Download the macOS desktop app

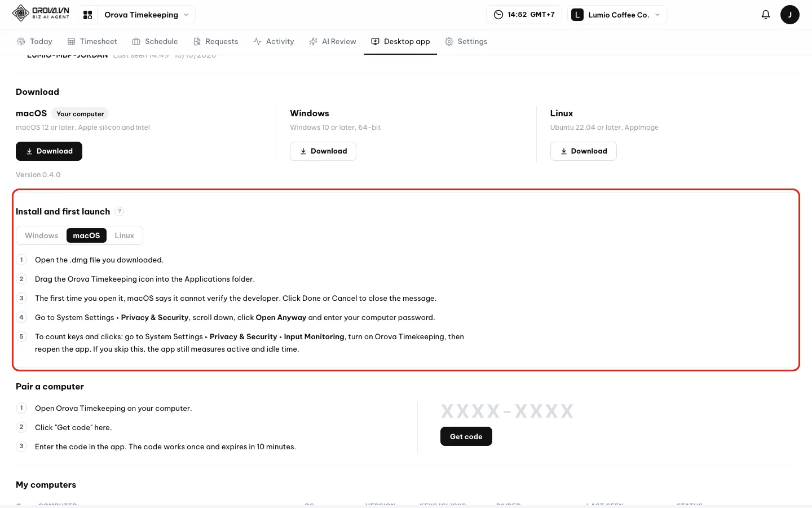(x=49, y=151)
